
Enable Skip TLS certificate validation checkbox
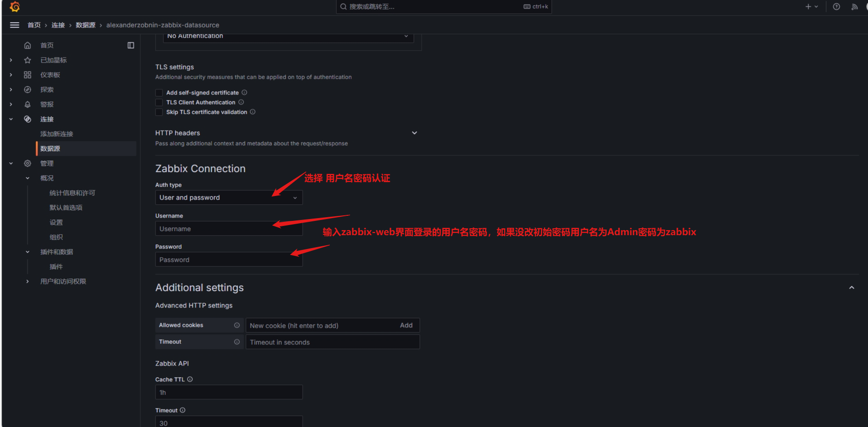click(x=159, y=112)
